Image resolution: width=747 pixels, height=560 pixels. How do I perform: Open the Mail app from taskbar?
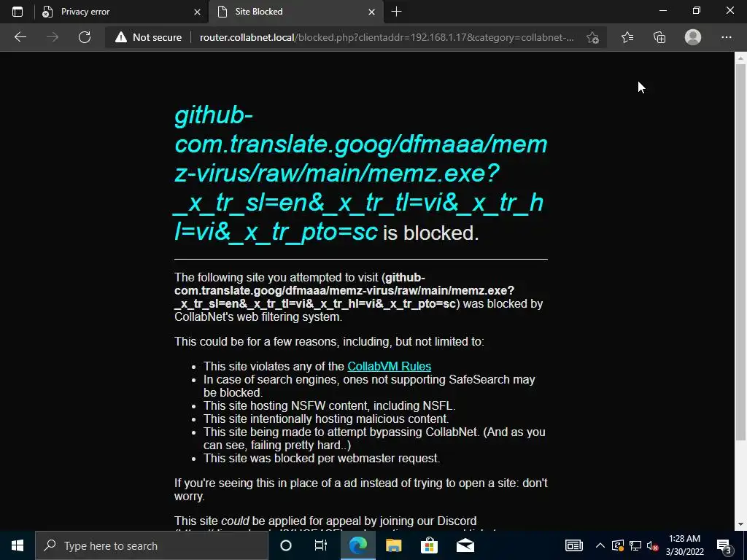(x=465, y=545)
